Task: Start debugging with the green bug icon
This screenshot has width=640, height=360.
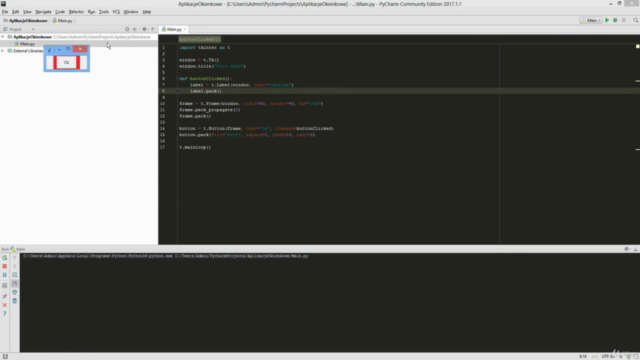Action: [615, 20]
